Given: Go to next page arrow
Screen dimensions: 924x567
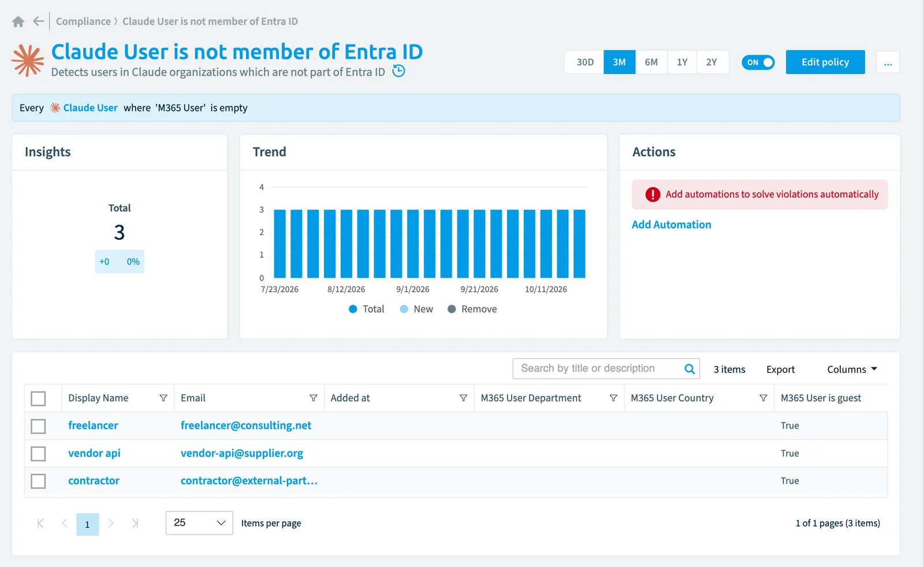Looking at the screenshot, I should [111, 523].
